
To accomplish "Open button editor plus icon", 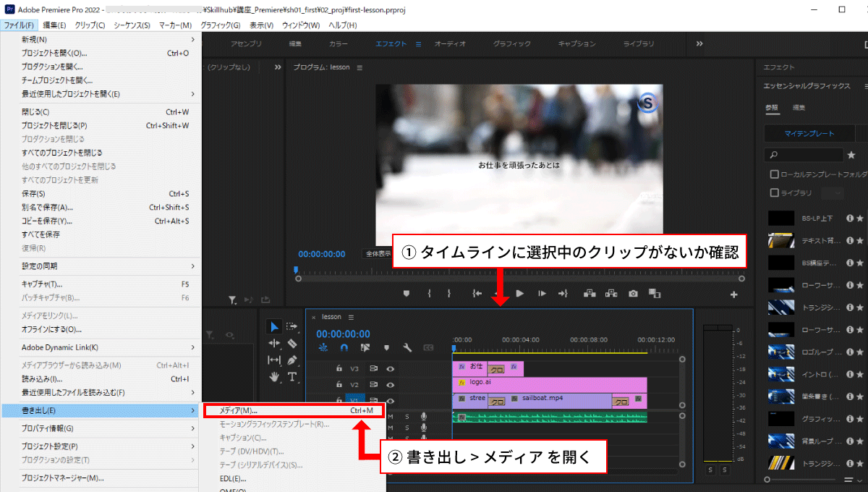I will [733, 294].
